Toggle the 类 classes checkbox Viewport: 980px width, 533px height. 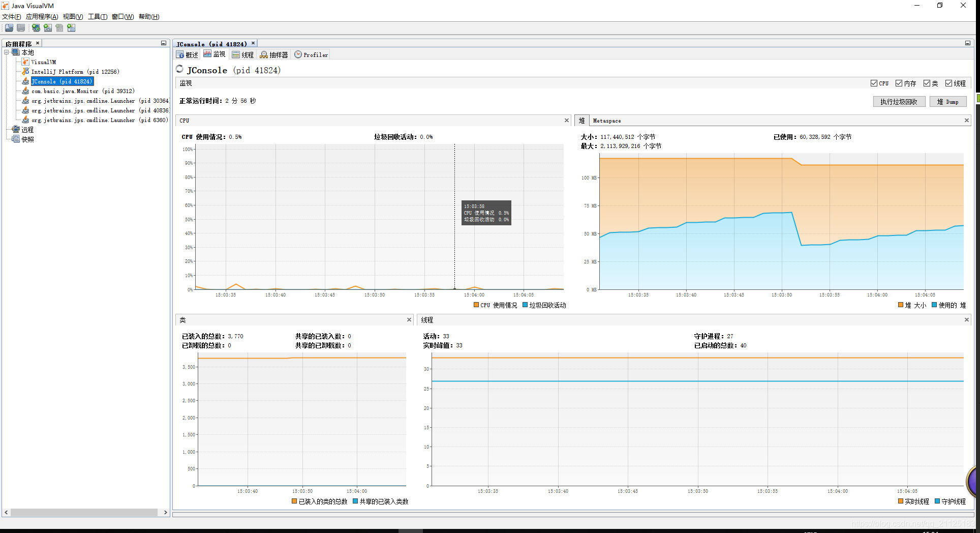coord(927,83)
